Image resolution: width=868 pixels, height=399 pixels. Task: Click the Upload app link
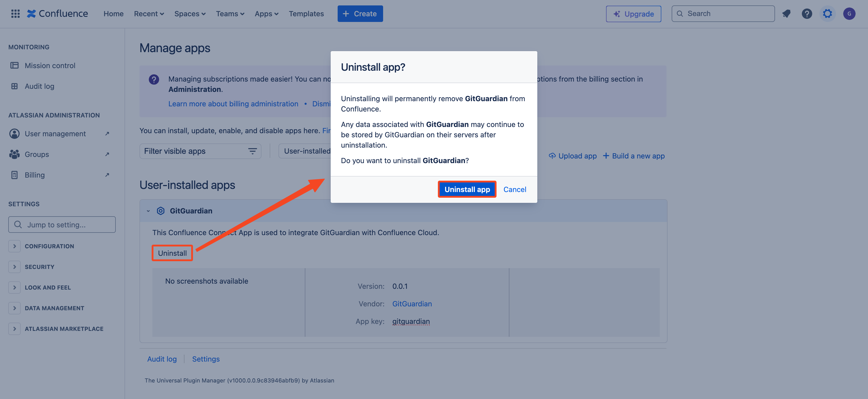click(x=573, y=156)
